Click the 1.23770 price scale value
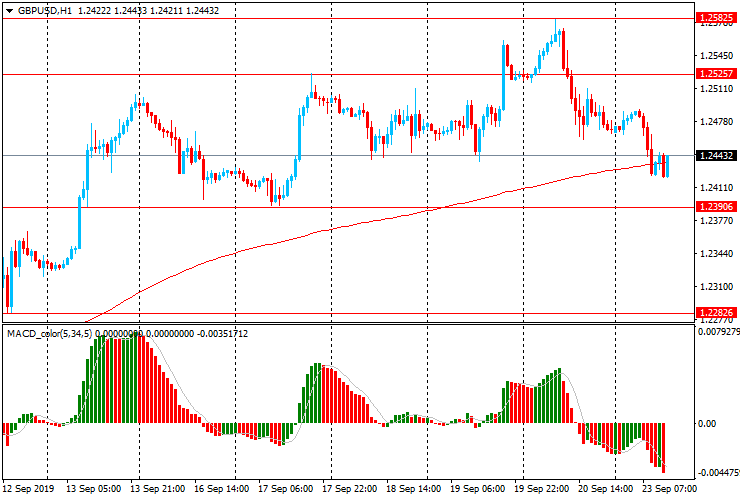 [x=716, y=221]
